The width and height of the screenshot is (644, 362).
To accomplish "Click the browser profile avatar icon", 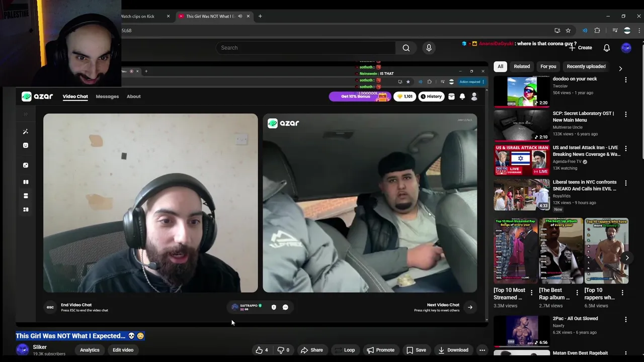I will click(627, 31).
